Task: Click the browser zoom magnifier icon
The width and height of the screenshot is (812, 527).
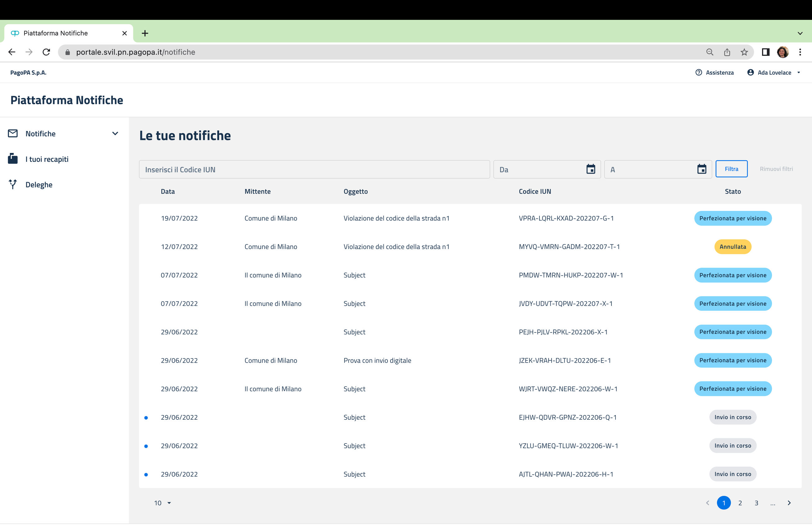Action: pos(710,52)
